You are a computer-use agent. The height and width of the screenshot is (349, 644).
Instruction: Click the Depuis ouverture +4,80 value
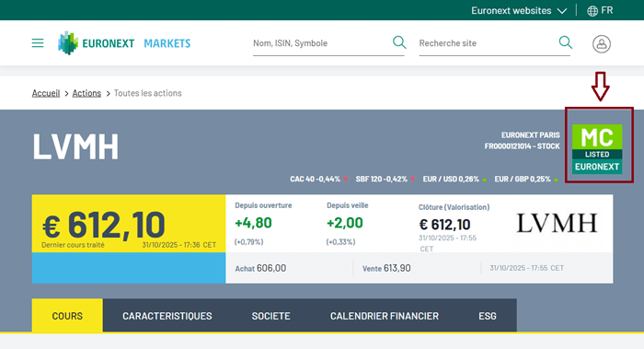click(253, 223)
